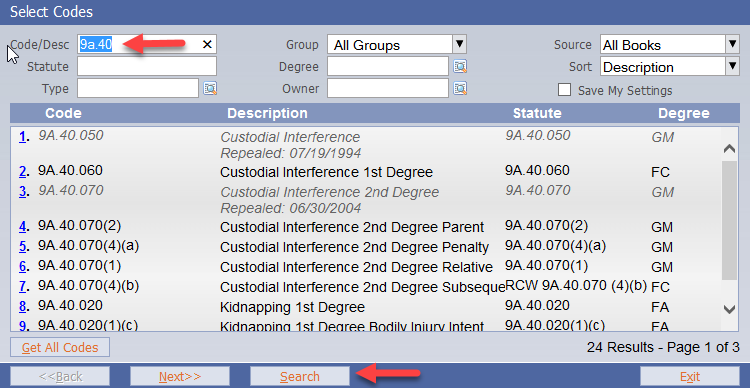Image resolution: width=750 pixels, height=388 pixels.
Task: Click the disabled Back button
Action: tap(60, 377)
